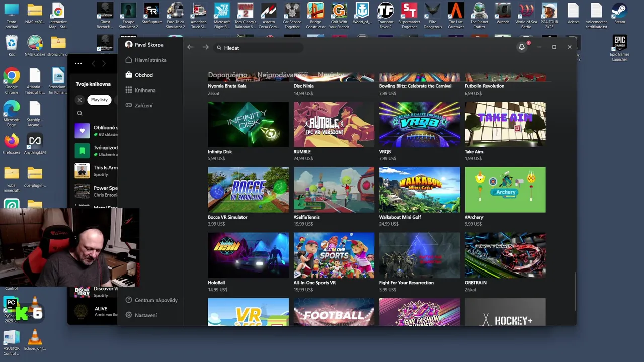Open the Assetto Corsa Competizione shortcut
This screenshot has width=644, height=362.
click(x=269, y=15)
